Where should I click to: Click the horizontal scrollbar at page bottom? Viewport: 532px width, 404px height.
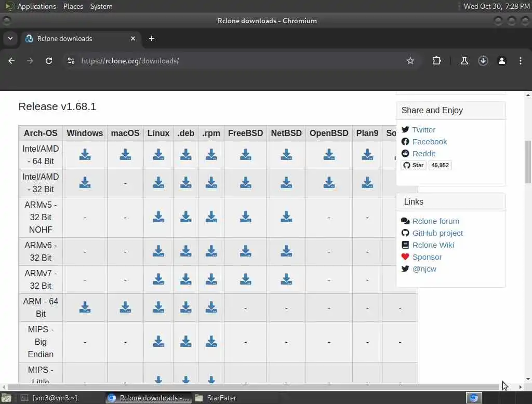tap(253, 387)
